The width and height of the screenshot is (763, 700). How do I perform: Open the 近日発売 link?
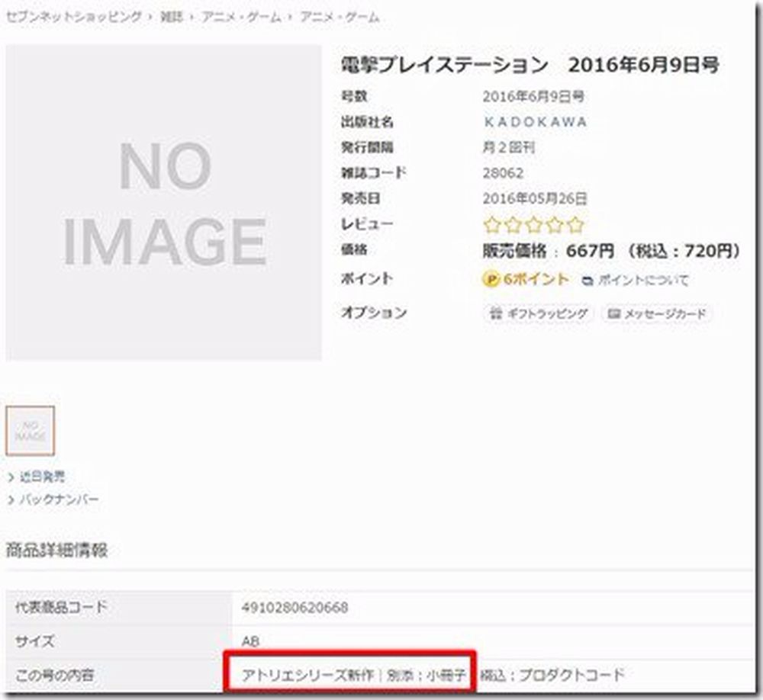40,477
